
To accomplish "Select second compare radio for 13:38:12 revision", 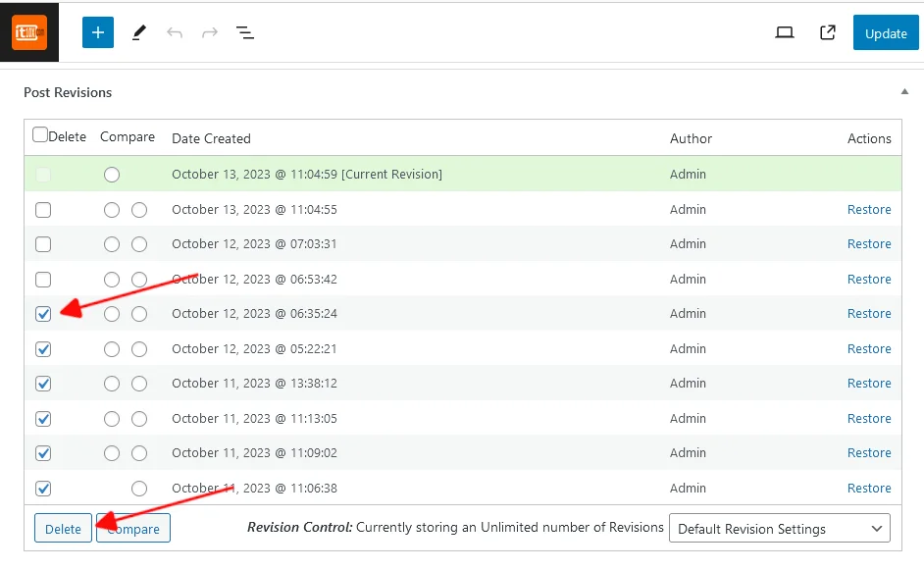I will pyautogui.click(x=139, y=384).
